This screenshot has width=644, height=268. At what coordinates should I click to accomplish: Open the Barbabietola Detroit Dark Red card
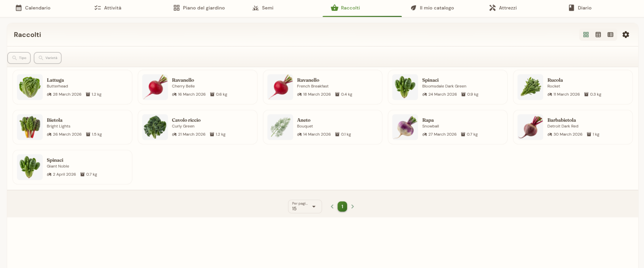click(x=573, y=127)
